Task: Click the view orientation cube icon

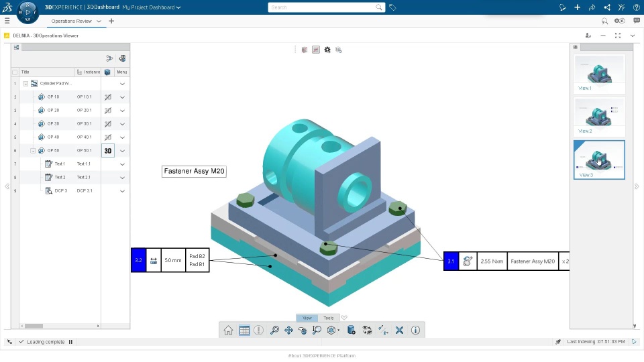Action: coord(331,330)
